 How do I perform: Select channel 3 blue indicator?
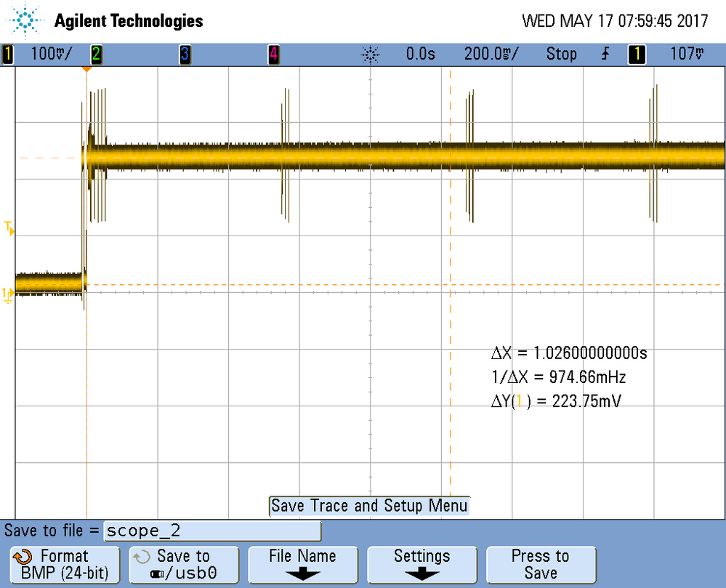(x=185, y=55)
